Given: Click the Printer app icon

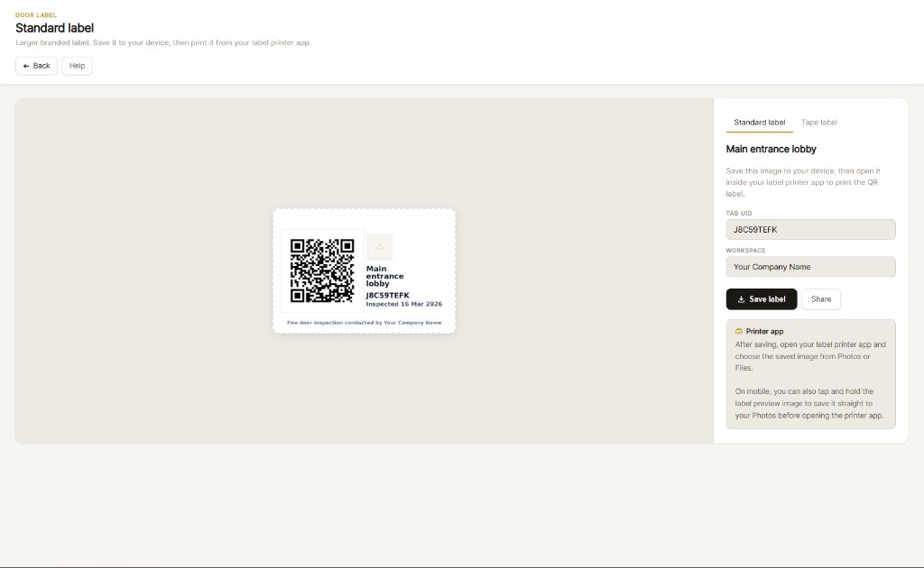Looking at the screenshot, I should click(739, 332).
